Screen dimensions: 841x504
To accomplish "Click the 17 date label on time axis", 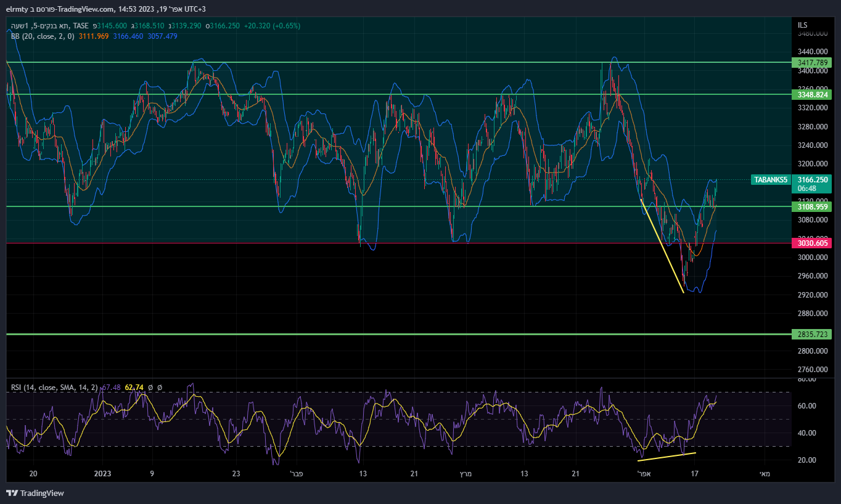I will (695, 474).
